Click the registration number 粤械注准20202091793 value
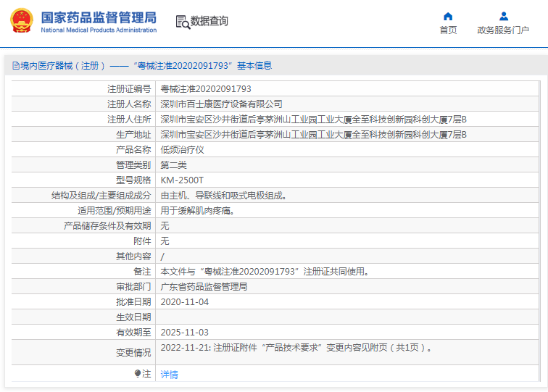This screenshot has width=548, height=392. coord(206,89)
